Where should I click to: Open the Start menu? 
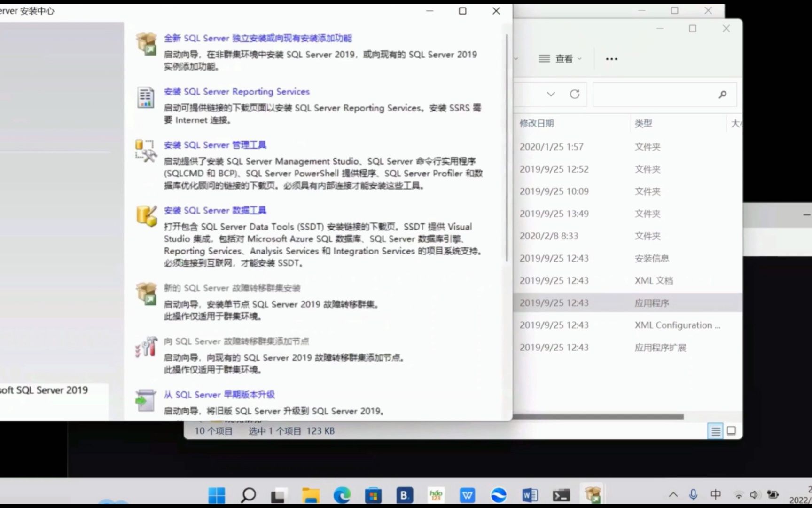[x=216, y=495]
